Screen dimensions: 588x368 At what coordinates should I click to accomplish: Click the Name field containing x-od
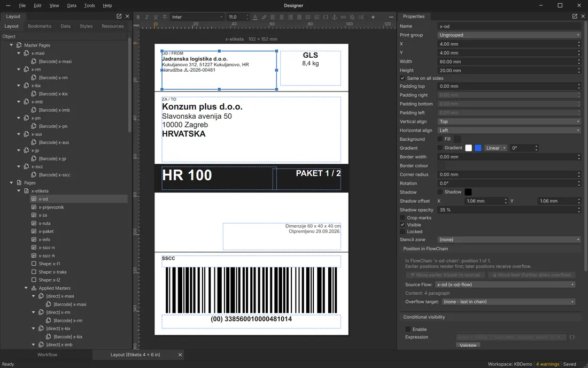point(509,26)
